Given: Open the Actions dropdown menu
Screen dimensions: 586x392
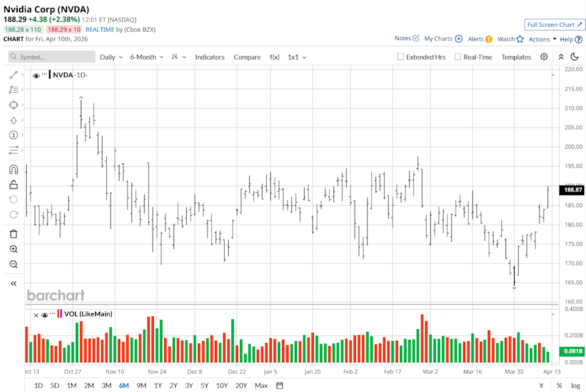Looking at the screenshot, I should coord(542,39).
